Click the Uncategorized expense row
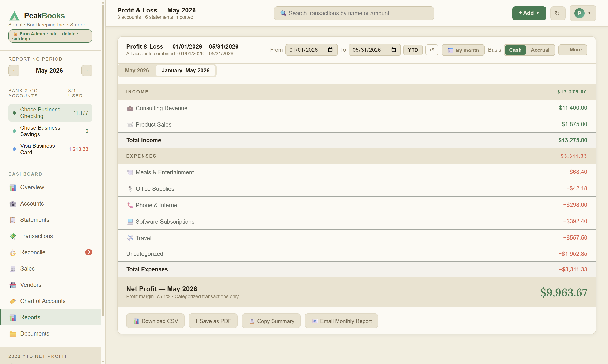The width and height of the screenshot is (608, 364). click(357, 254)
